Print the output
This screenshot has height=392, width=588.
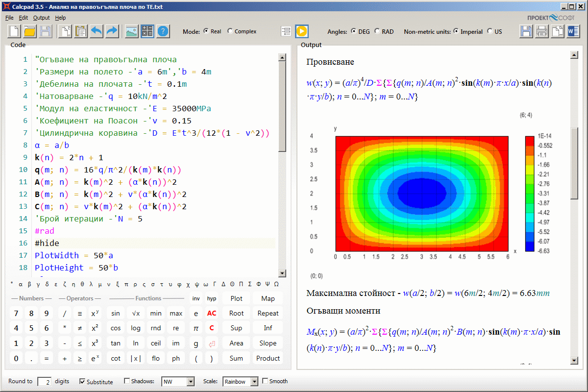(541, 31)
